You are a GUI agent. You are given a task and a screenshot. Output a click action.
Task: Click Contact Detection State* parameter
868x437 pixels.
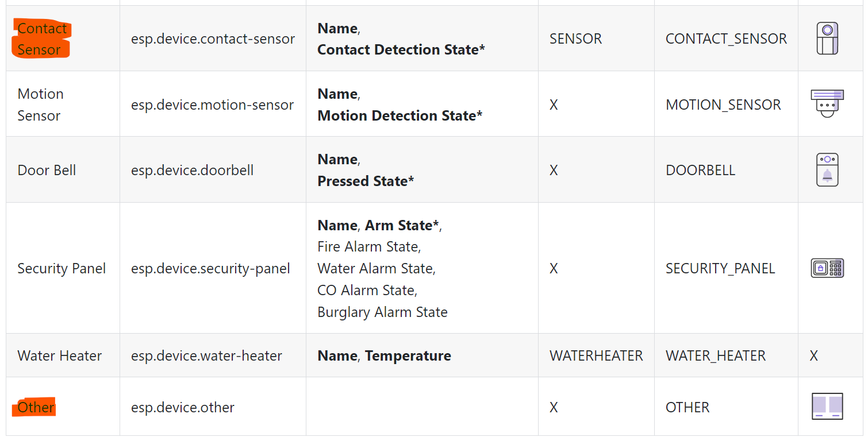401,49
